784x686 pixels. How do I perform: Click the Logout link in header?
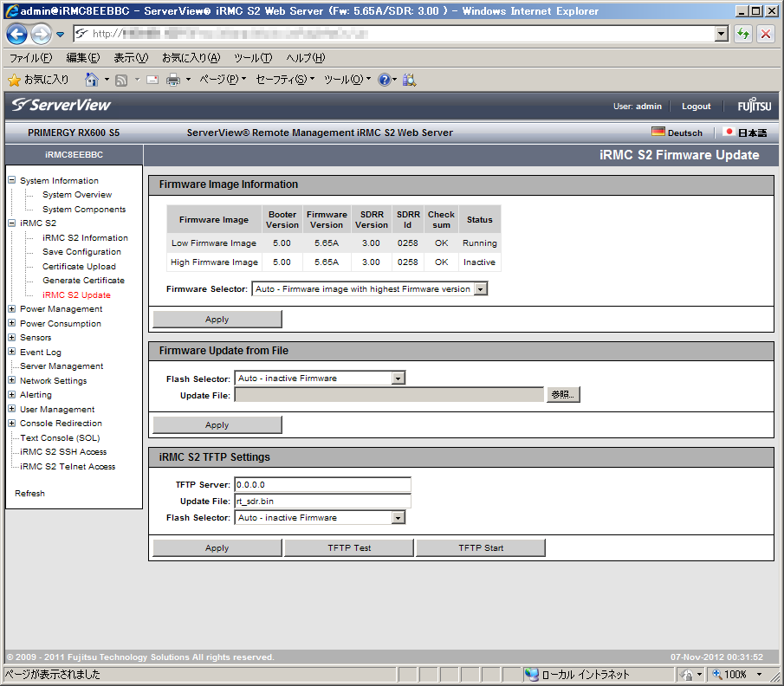coord(696,107)
